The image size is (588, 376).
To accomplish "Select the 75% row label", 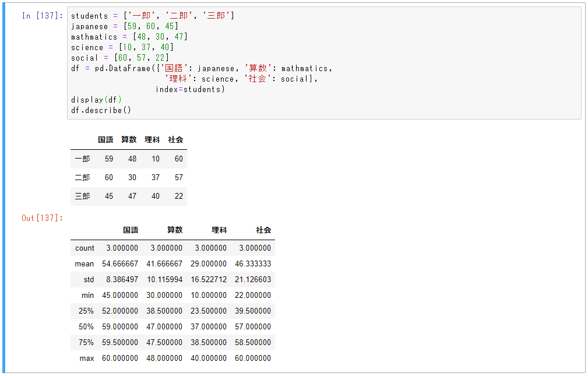I will click(x=86, y=343).
